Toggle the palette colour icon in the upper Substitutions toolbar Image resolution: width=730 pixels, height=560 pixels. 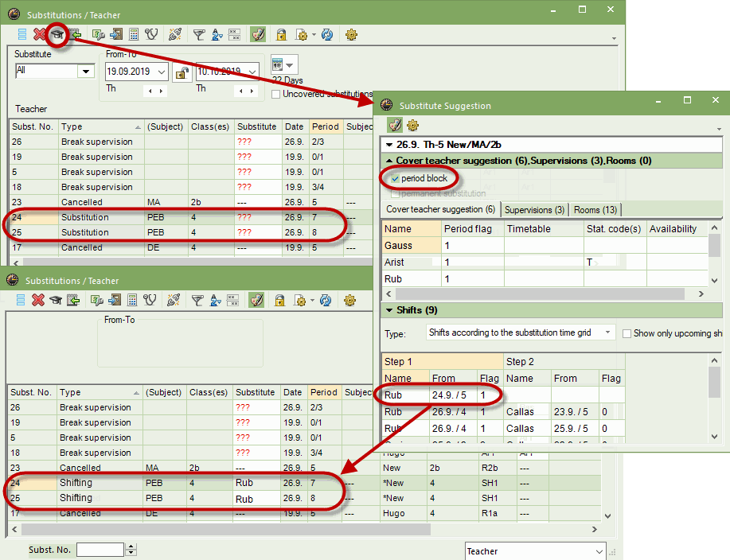pos(258,35)
